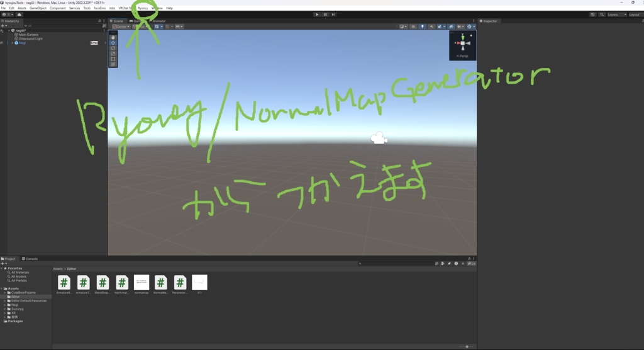This screenshot has height=350, width=644.
Task: Click the Pause button
Action: pos(325,14)
